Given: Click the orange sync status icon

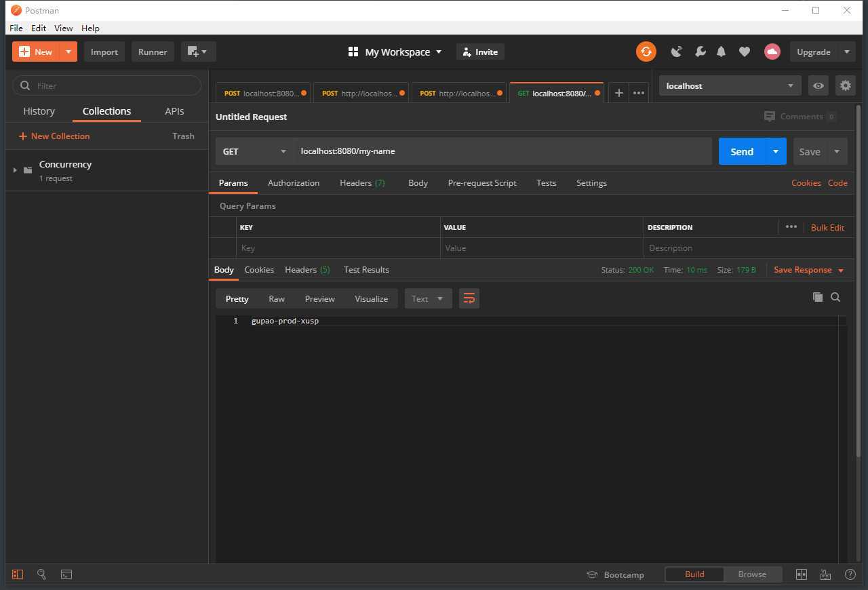Looking at the screenshot, I should pos(646,52).
